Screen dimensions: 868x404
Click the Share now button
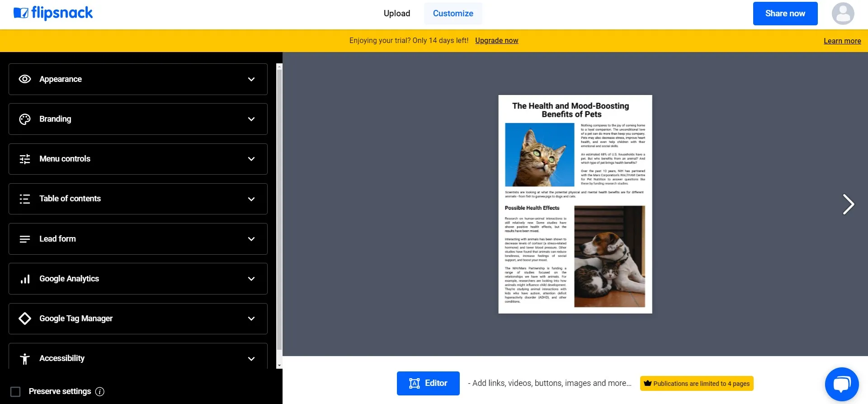tap(785, 14)
